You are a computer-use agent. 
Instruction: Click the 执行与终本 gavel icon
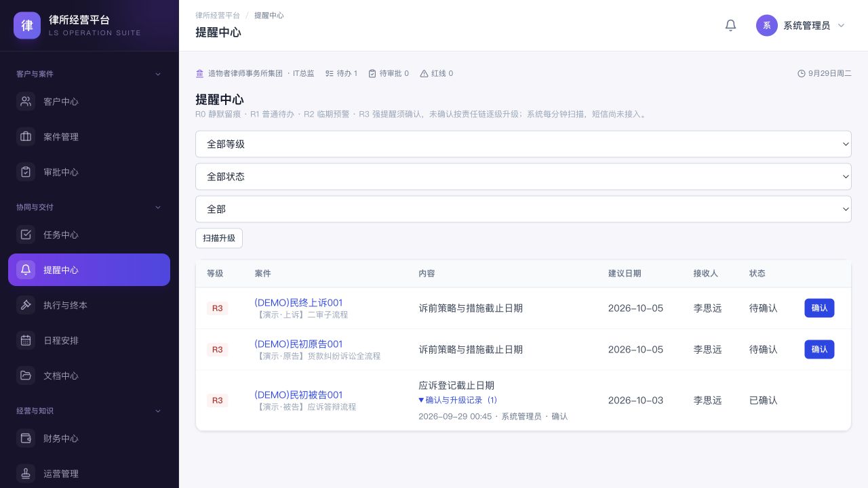click(x=26, y=305)
